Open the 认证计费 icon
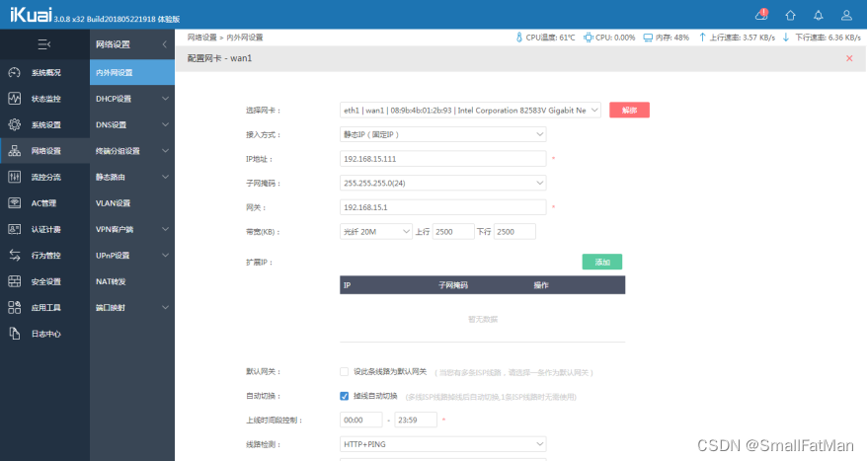This screenshot has height=461, width=868. coord(15,229)
